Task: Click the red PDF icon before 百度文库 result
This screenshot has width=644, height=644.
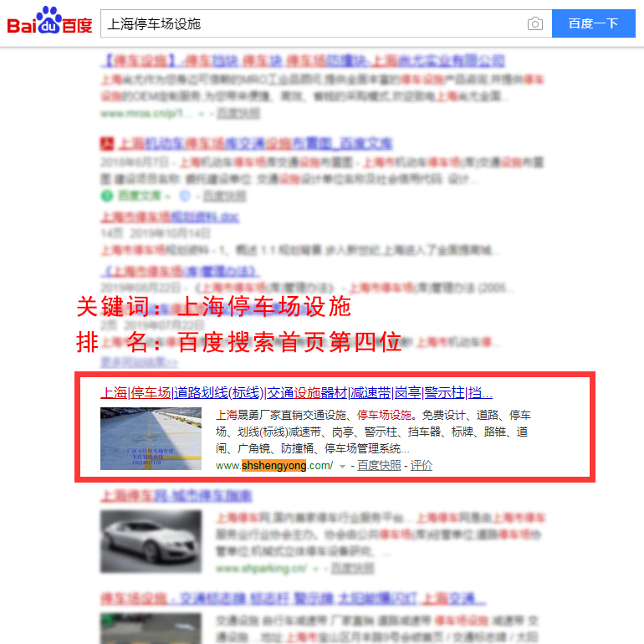Action: point(107,143)
